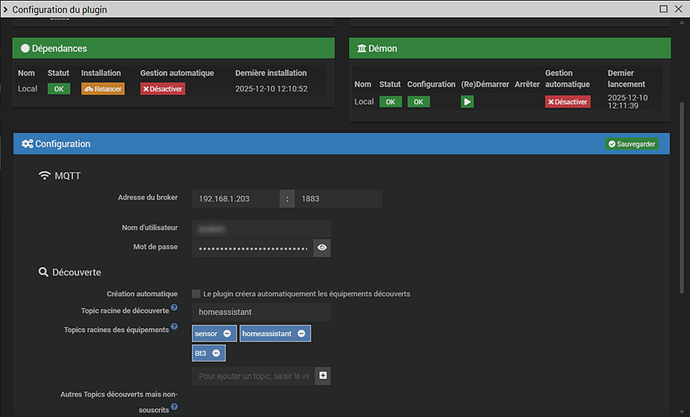Remove the sensor topic tag
The image size is (690, 417).
click(x=227, y=333)
